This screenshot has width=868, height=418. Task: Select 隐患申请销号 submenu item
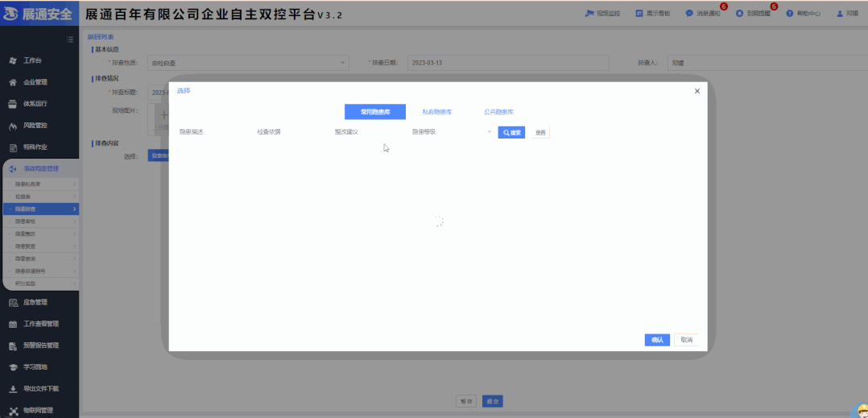click(x=41, y=271)
